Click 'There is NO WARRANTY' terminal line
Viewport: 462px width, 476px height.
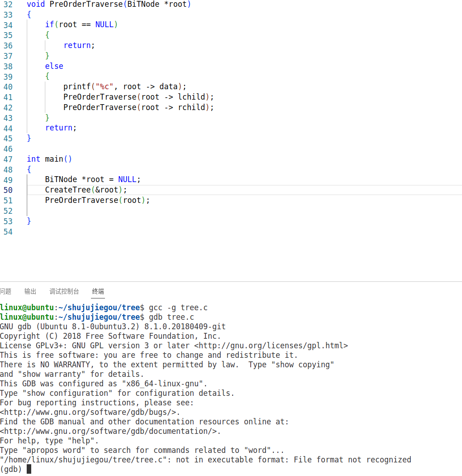pyautogui.click(x=167, y=365)
